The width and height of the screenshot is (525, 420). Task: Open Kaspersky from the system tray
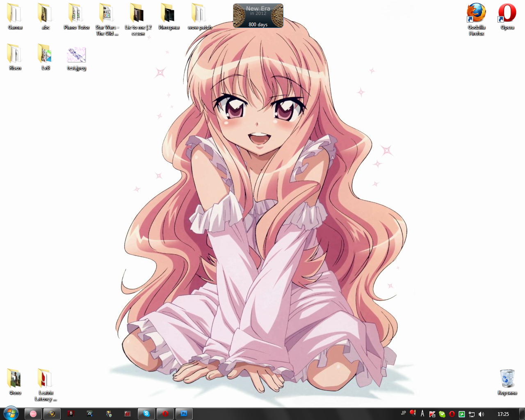click(x=432, y=414)
